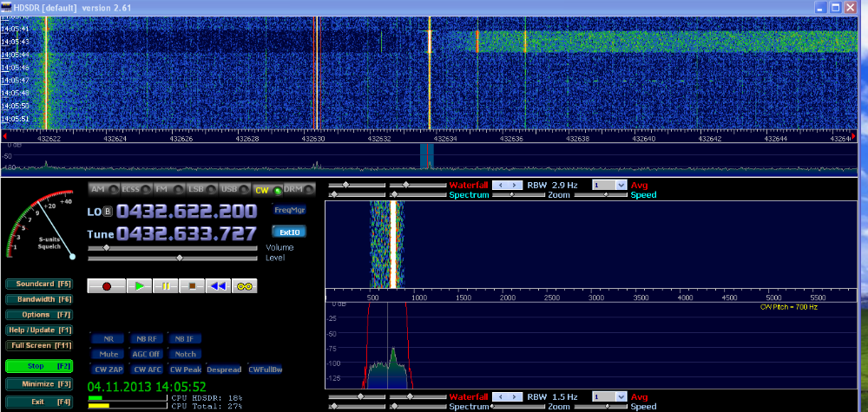Adjust upper Zoom slider

click(520, 194)
